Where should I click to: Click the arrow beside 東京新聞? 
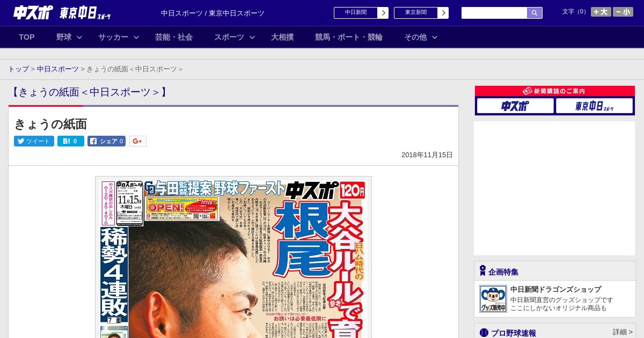443,13
